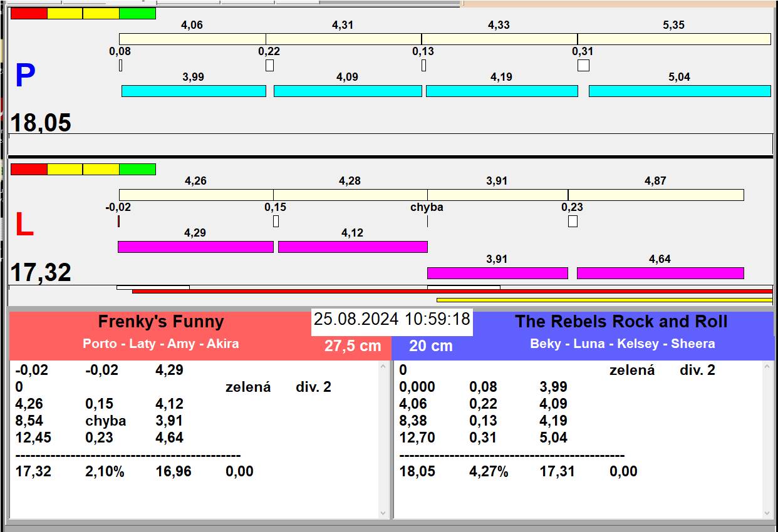Viewport: 778px width, 532px height.
Task: Click the cream 4,87 segment in lane L
Action: [x=655, y=195]
